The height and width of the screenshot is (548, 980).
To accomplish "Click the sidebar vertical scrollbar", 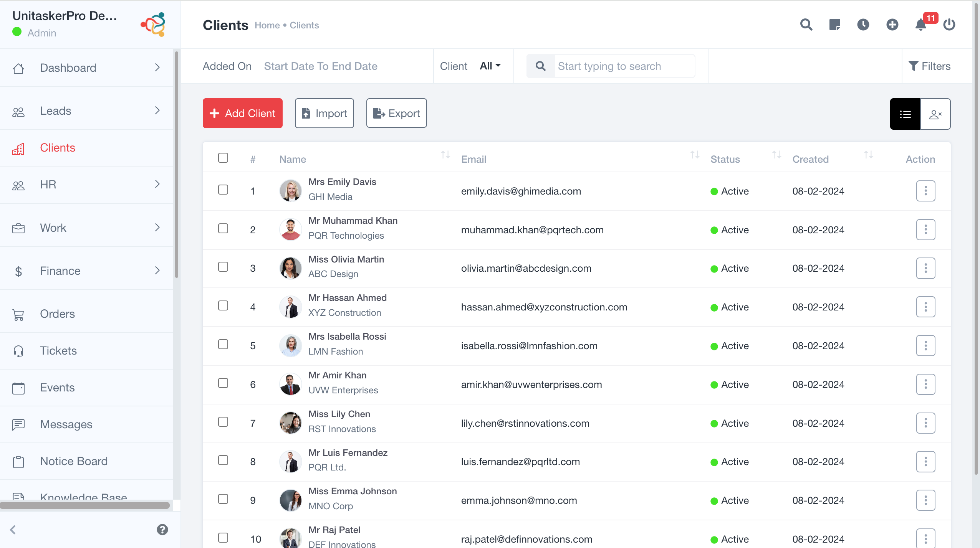I will (177, 164).
